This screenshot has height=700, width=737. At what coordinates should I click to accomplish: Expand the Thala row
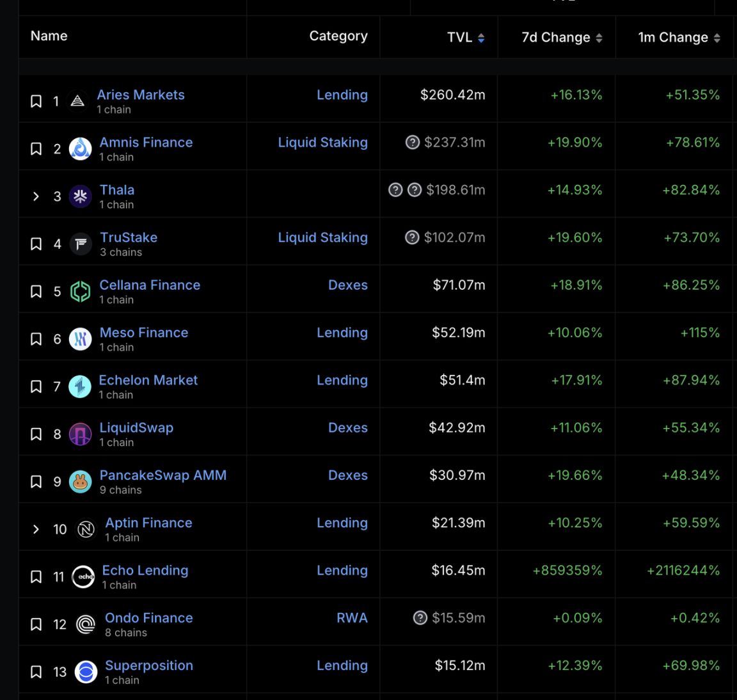coord(36,196)
